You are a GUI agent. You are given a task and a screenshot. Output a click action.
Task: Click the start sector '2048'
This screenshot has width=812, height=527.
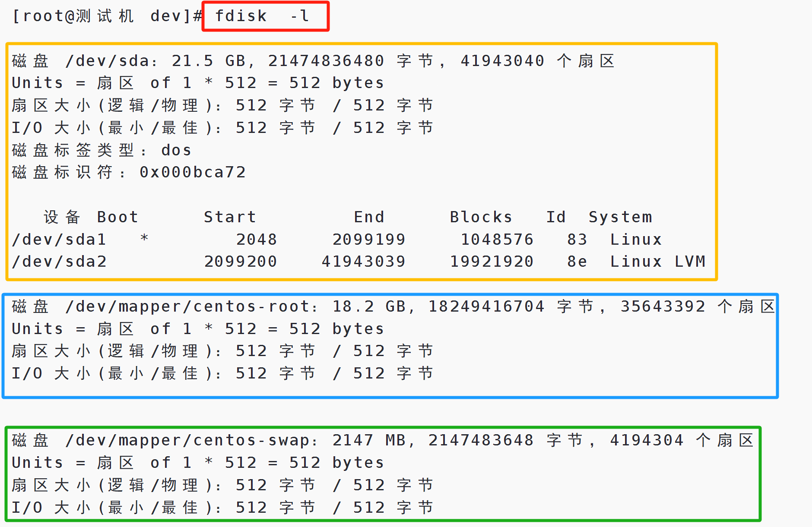tap(257, 240)
